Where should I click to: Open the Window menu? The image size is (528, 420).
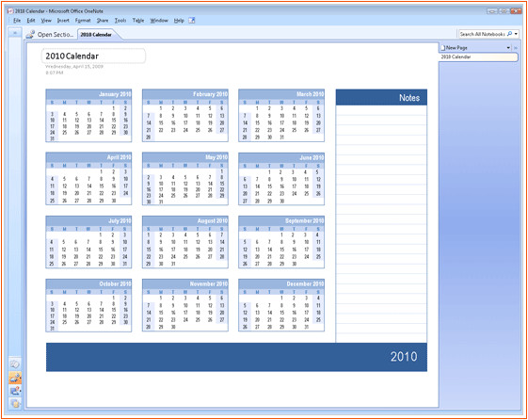(159, 21)
